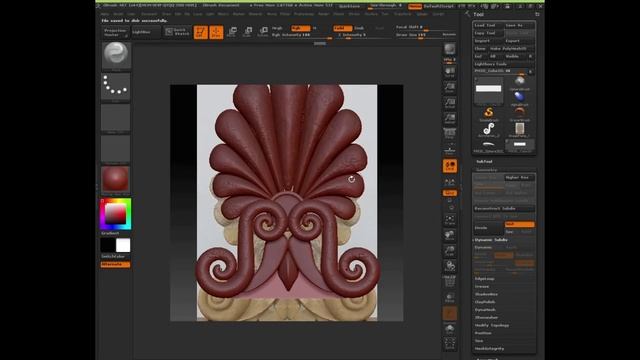Click the Scroll canvas icon
This screenshot has height=360, width=640.
point(450,72)
